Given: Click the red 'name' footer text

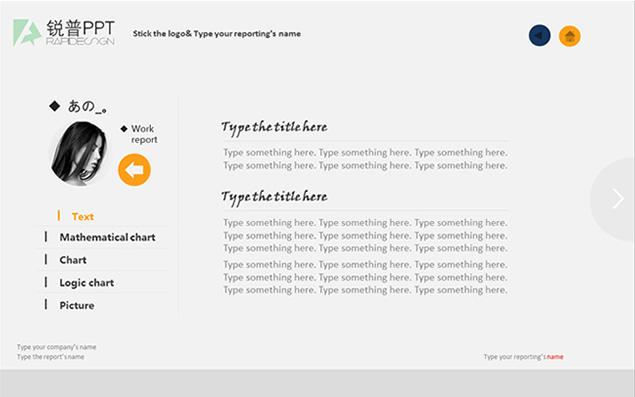Looking at the screenshot, I should pos(555,357).
